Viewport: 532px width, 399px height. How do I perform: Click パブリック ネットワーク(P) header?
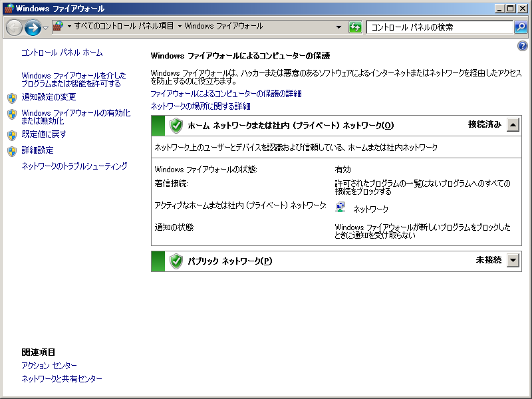[230, 261]
